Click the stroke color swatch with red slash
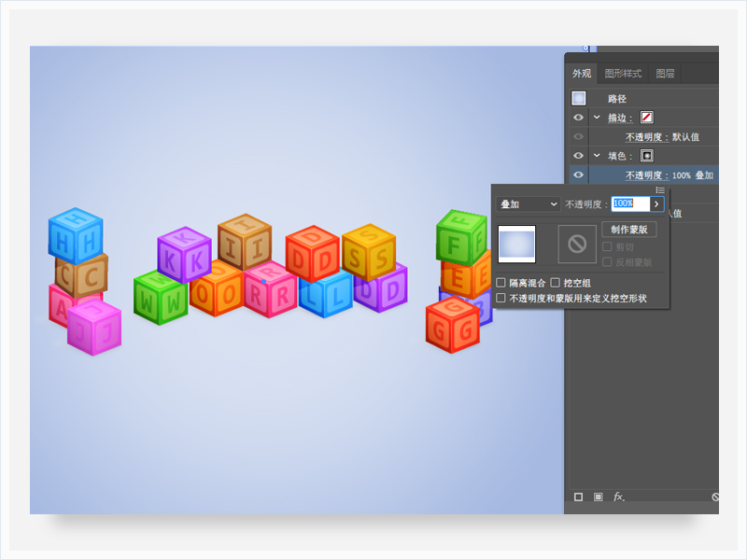The width and height of the screenshot is (747, 560). tap(646, 118)
